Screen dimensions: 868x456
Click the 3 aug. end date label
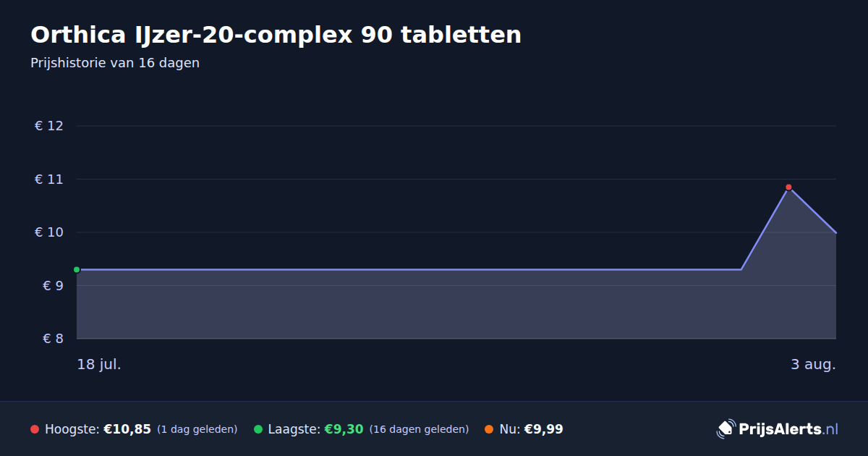point(813,364)
